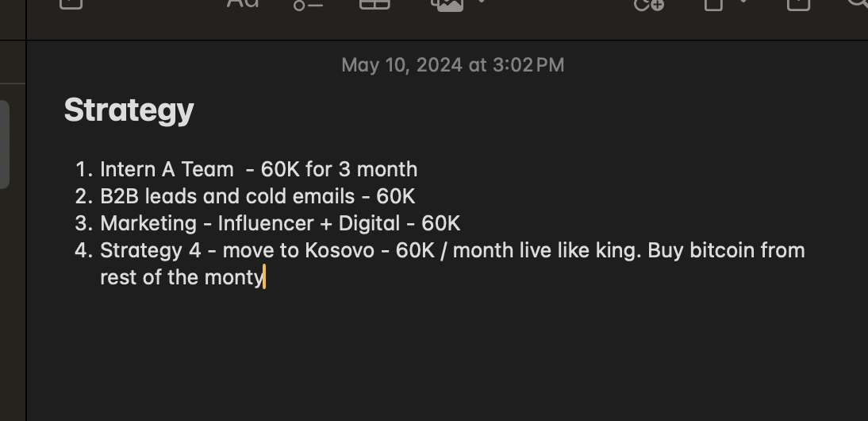Click the Intern A Team list line
This screenshot has width=868, height=421.
point(259,169)
